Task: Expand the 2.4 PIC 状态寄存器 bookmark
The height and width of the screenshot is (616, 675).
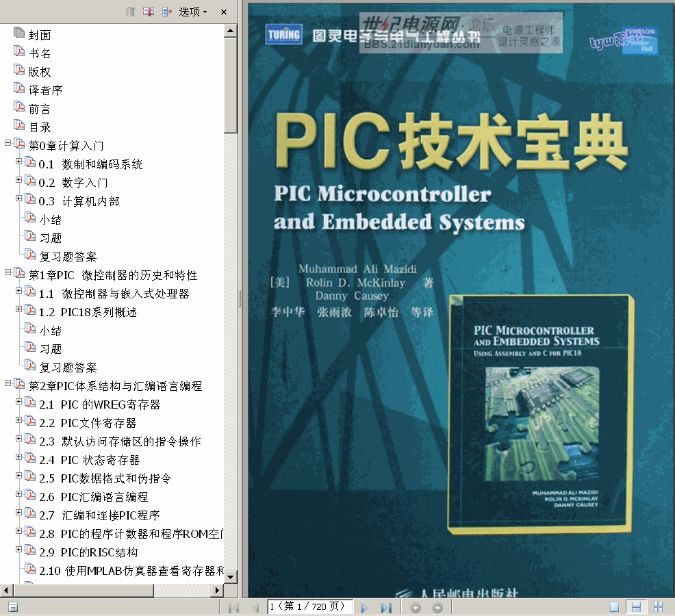Action: click(x=18, y=457)
